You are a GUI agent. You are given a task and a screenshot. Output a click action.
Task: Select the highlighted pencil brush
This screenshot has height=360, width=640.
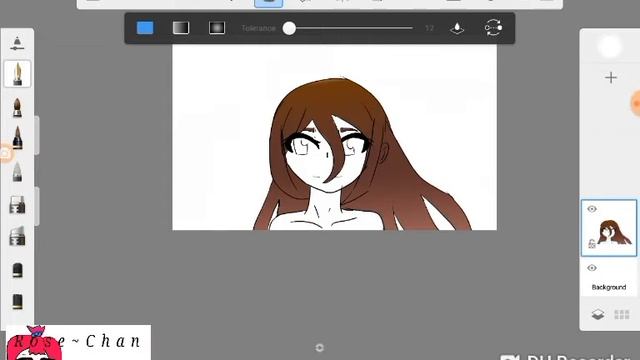pos(17,74)
